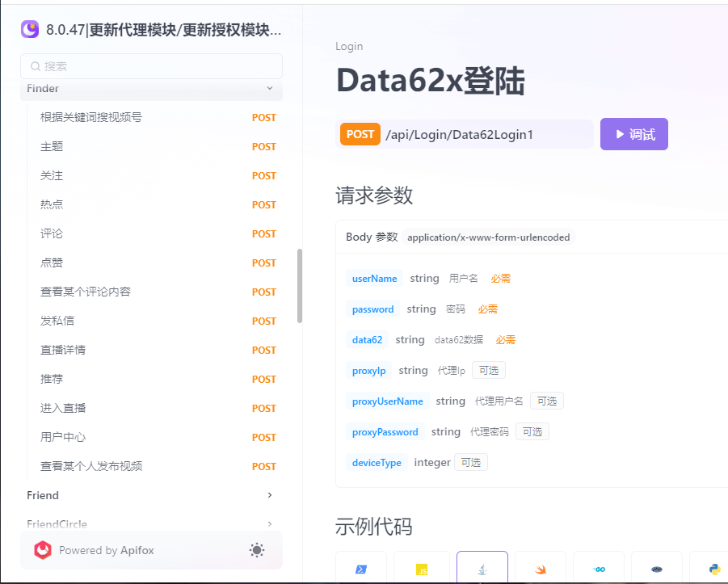This screenshot has width=728, height=584.
Task: Click the search box in the sidebar
Action: (151, 65)
